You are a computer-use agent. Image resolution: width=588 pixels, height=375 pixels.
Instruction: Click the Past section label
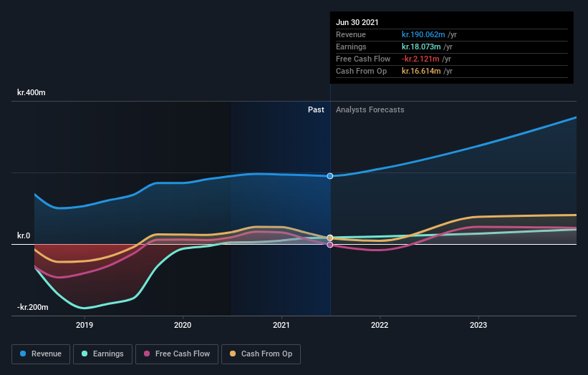tap(316, 109)
